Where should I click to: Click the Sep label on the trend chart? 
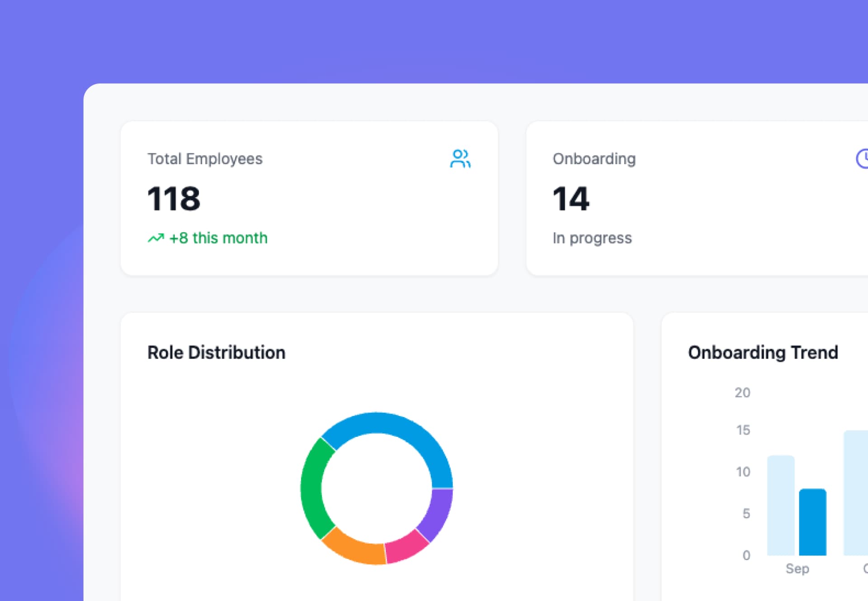tap(797, 569)
